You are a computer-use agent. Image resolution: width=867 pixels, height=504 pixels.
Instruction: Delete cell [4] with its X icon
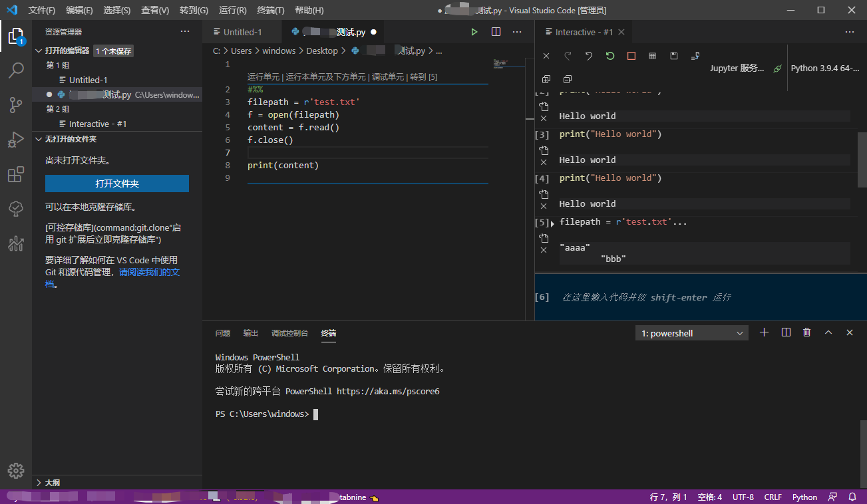pyautogui.click(x=544, y=206)
